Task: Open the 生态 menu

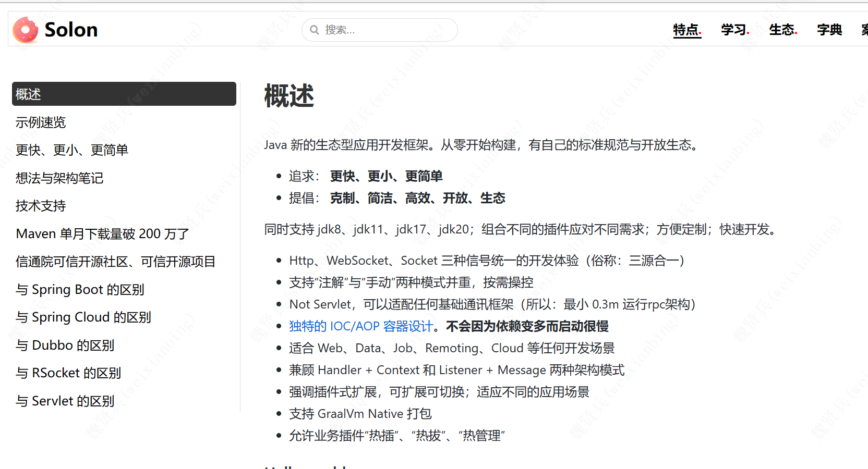Action: (781, 30)
